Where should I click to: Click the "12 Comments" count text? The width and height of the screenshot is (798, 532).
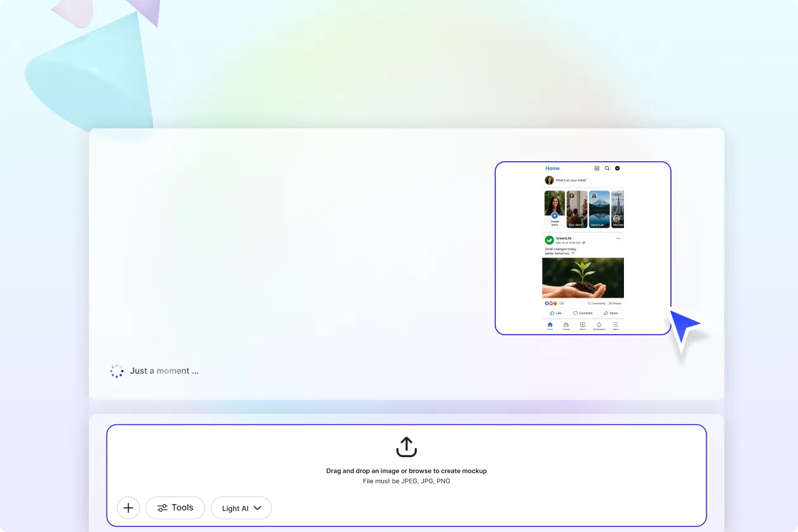[596, 303]
